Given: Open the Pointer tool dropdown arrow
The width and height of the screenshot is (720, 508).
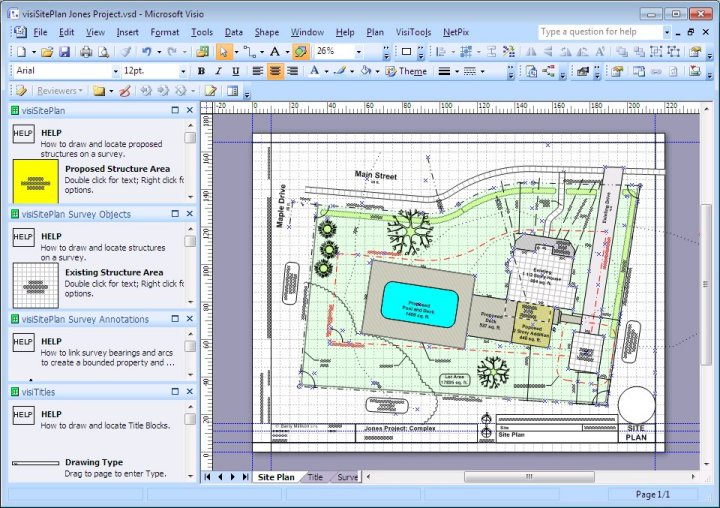Looking at the screenshot, I should [236, 52].
